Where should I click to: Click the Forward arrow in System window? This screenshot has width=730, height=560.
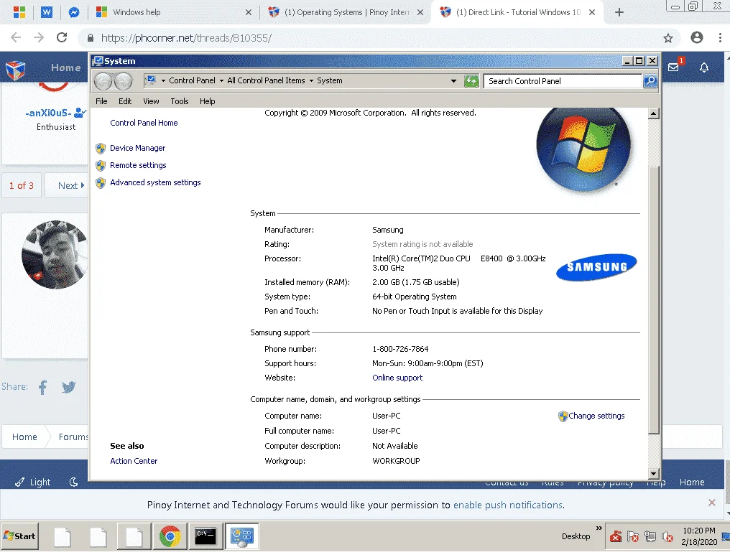click(x=124, y=81)
